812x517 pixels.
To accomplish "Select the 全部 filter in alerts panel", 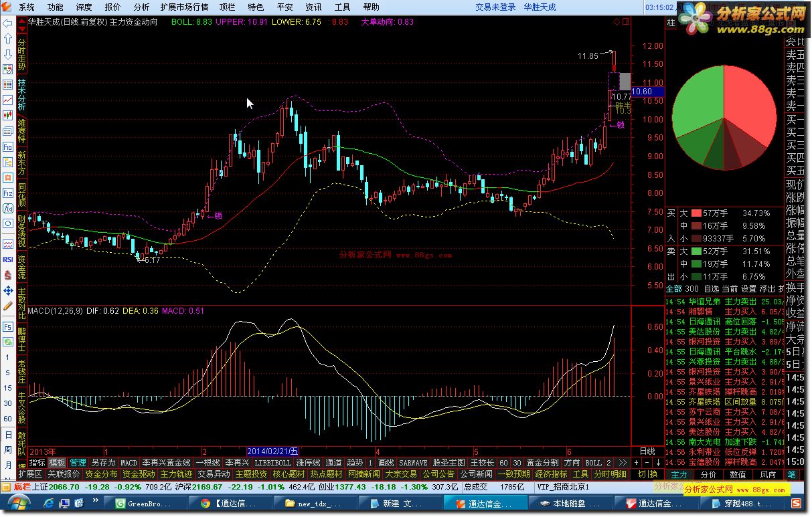I will pyautogui.click(x=674, y=289).
